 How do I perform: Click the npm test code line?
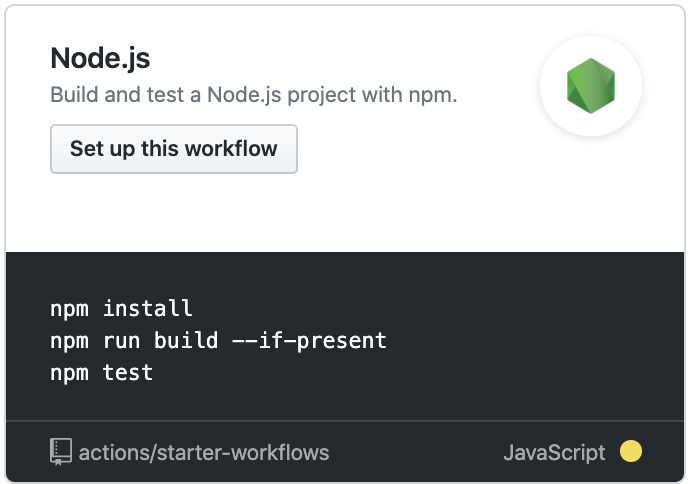(x=101, y=373)
